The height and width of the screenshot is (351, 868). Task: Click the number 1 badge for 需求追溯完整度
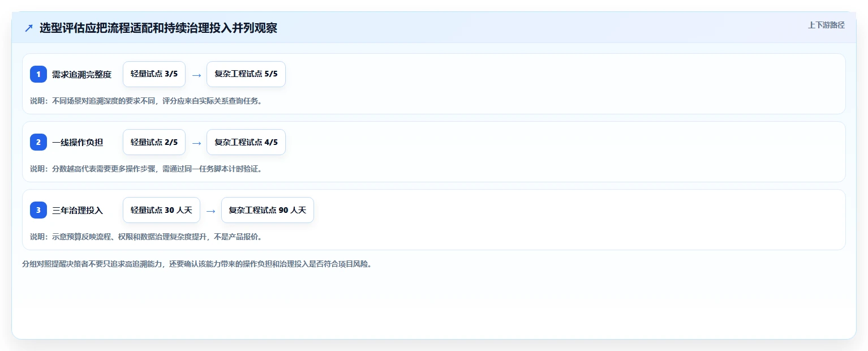pyautogui.click(x=38, y=74)
